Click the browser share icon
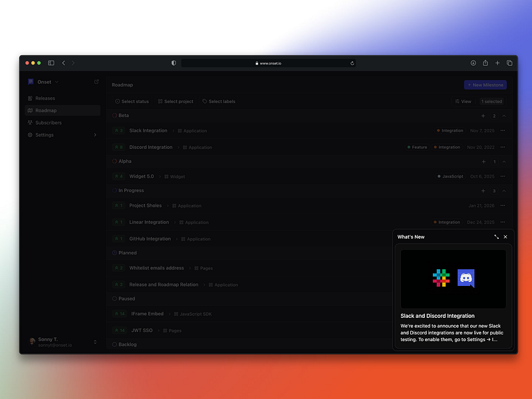Image resolution: width=532 pixels, height=399 pixels. 485,63
